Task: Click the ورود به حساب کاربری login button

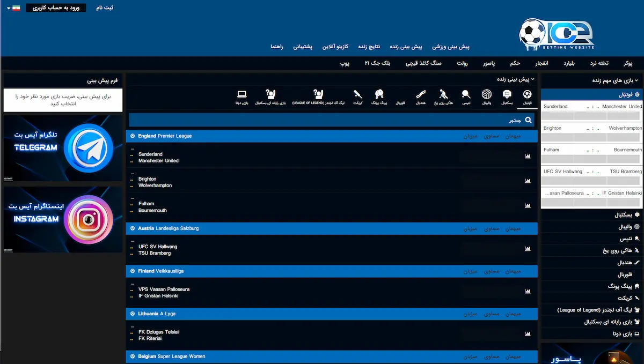Action: click(x=56, y=8)
